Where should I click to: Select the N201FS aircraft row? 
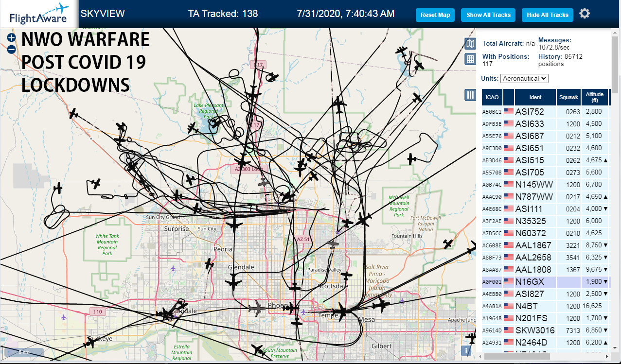click(546, 318)
